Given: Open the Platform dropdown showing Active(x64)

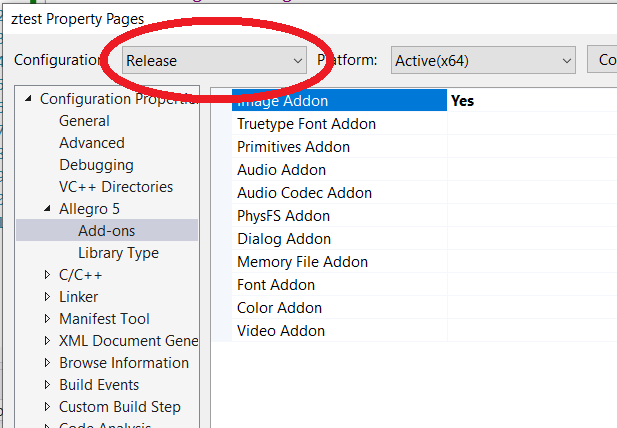Looking at the screenshot, I should (x=483, y=60).
